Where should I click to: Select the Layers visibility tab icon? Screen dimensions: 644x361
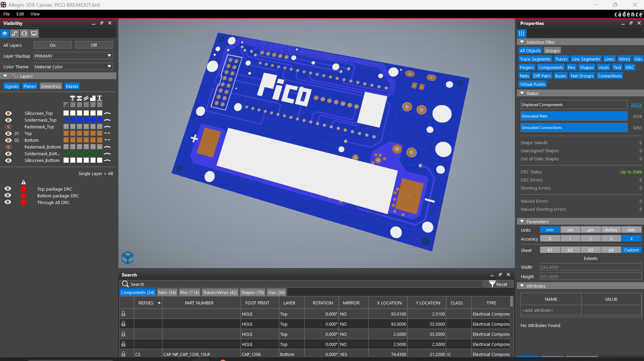5,33
